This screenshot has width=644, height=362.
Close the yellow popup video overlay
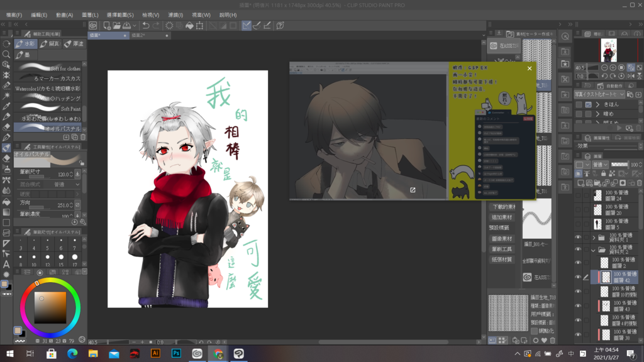[530, 69]
